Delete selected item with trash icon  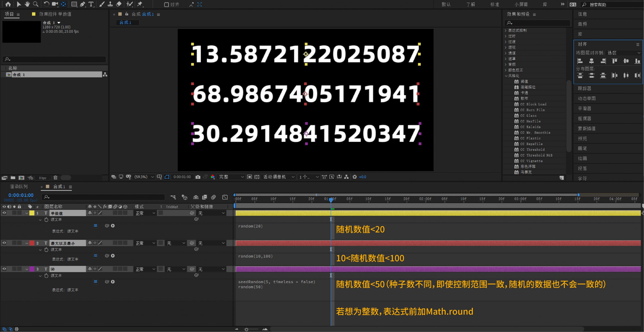pos(56,178)
